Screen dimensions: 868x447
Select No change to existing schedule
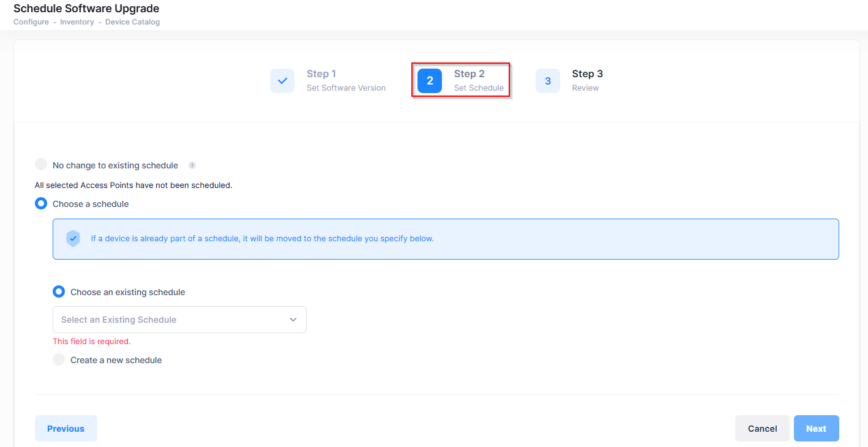click(41, 165)
